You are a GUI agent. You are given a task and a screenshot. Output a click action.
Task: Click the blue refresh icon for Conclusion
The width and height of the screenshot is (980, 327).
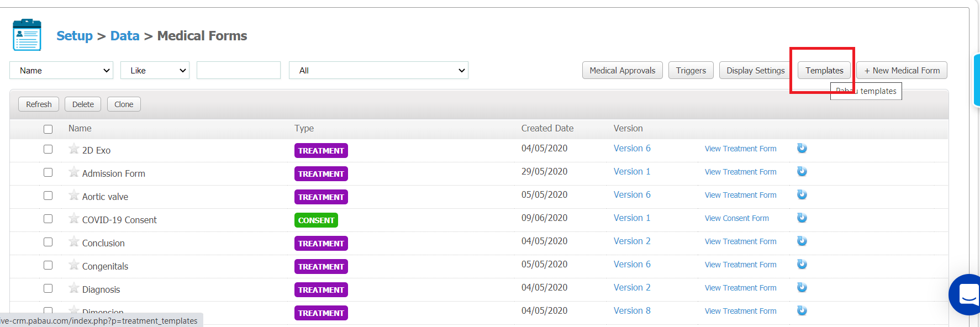point(802,241)
